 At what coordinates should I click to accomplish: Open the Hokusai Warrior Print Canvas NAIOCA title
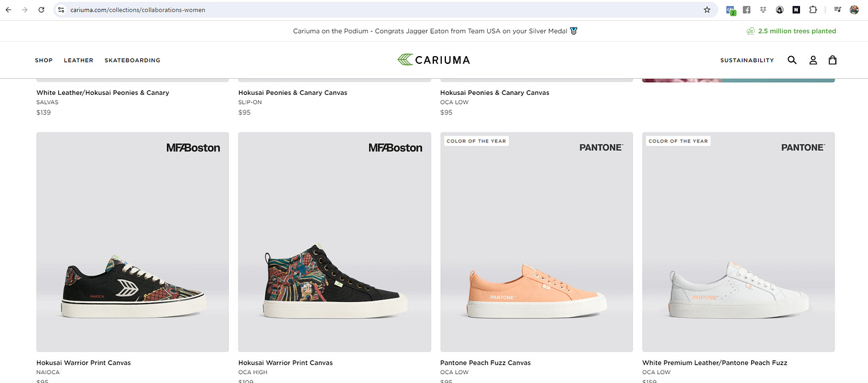coord(83,363)
